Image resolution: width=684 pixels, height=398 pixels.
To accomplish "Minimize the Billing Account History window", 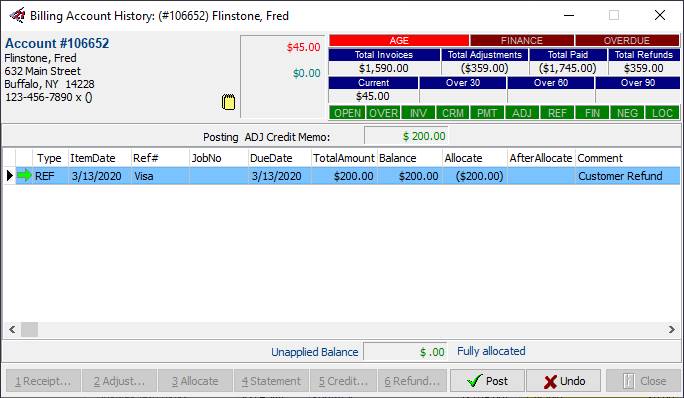I will pyautogui.click(x=569, y=15).
